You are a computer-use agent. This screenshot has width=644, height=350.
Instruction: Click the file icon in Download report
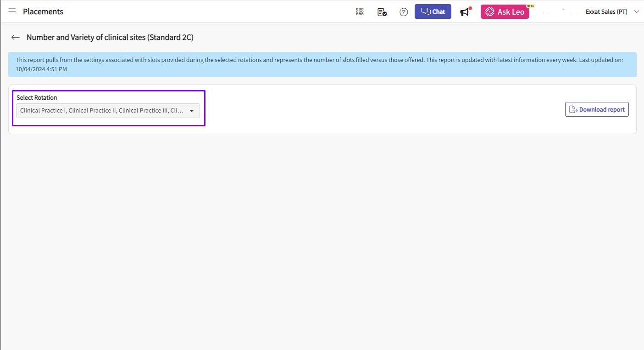pyautogui.click(x=573, y=109)
